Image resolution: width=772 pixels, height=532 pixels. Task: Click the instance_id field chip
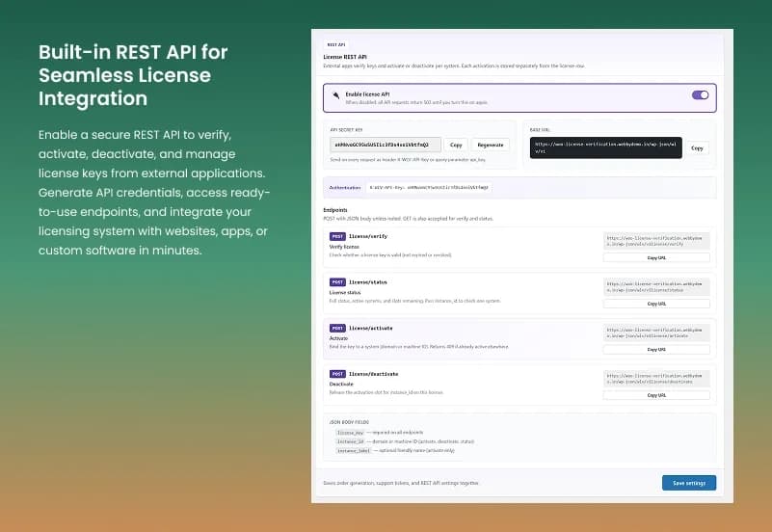coord(350,441)
